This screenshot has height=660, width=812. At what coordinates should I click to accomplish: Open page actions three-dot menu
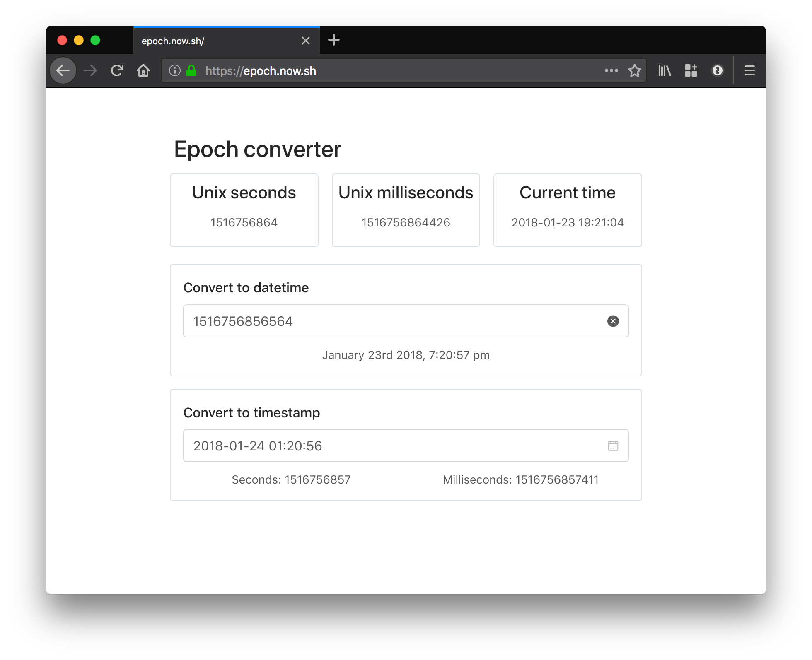click(x=611, y=71)
